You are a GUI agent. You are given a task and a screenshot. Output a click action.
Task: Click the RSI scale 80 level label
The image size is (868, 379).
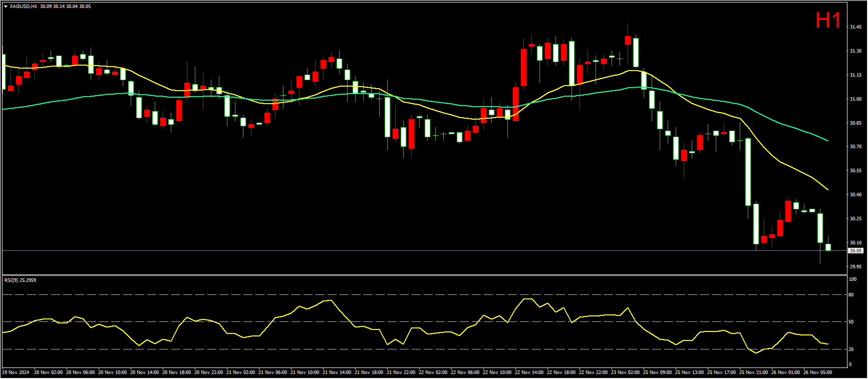click(x=851, y=295)
